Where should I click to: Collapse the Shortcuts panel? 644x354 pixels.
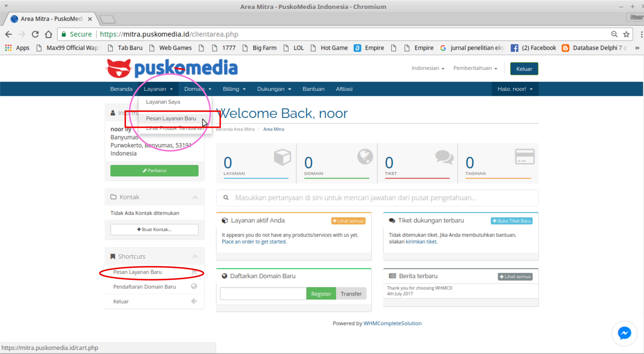pos(195,256)
